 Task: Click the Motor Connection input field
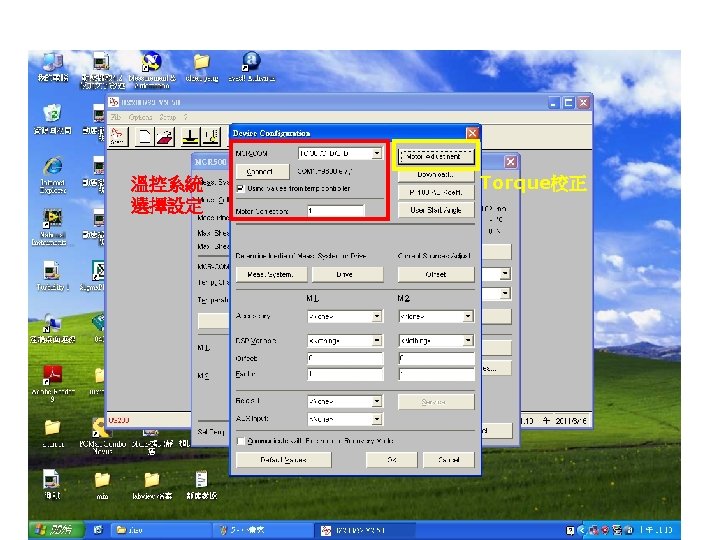(x=336, y=210)
